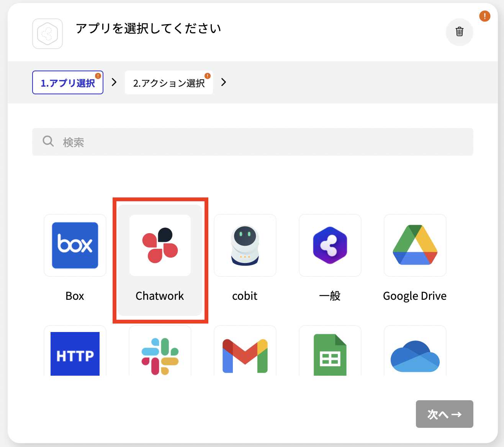Click the hexagon app placeholder icon in header
Image resolution: width=504 pixels, height=447 pixels.
pos(47,34)
